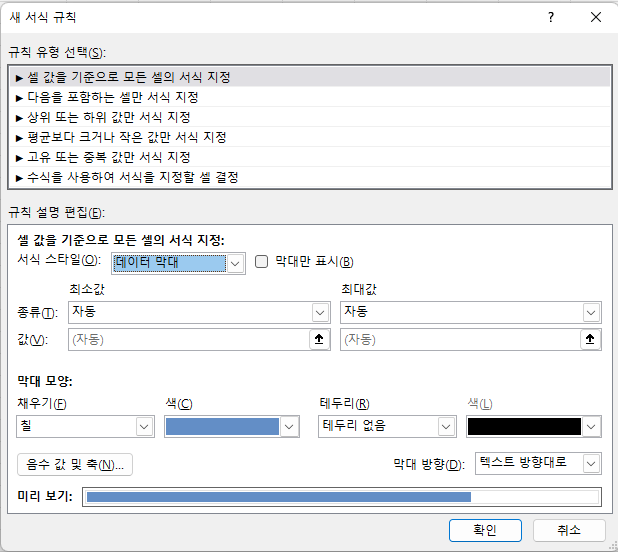Image resolution: width=618 pixels, height=552 pixels.
Task: Click the range selector icon for 최소값
Action: tap(319, 339)
